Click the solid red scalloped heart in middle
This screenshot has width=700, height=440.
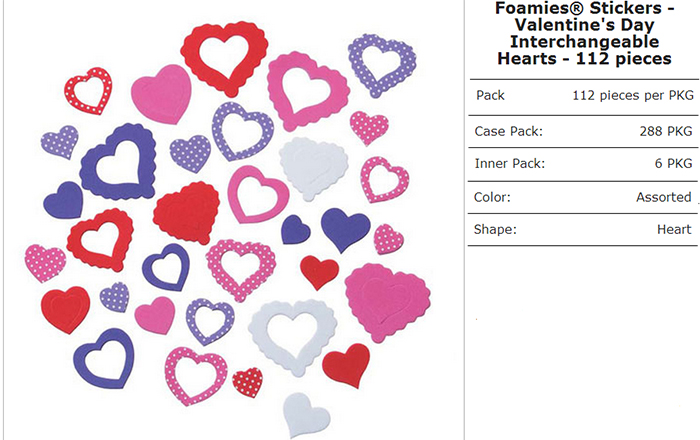tap(187, 212)
